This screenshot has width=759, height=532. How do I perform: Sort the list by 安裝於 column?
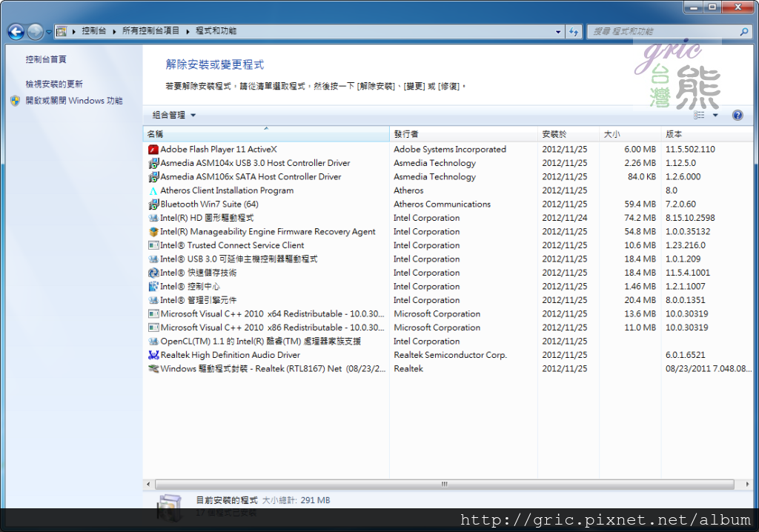[x=569, y=134]
